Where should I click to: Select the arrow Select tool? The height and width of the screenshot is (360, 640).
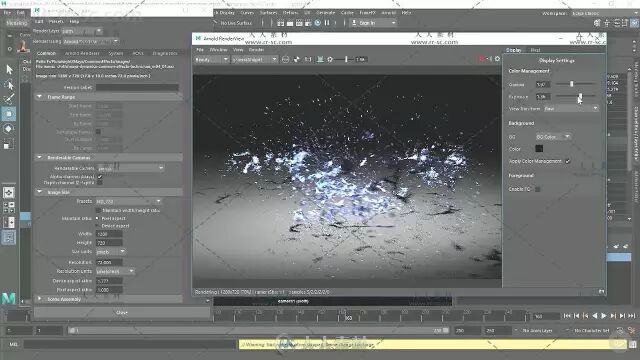pos(9,69)
